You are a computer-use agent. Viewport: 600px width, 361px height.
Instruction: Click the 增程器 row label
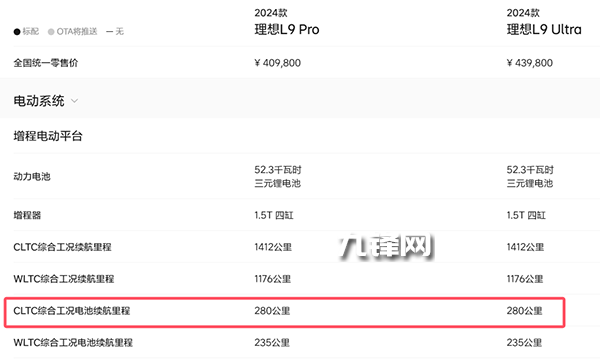[27, 215]
